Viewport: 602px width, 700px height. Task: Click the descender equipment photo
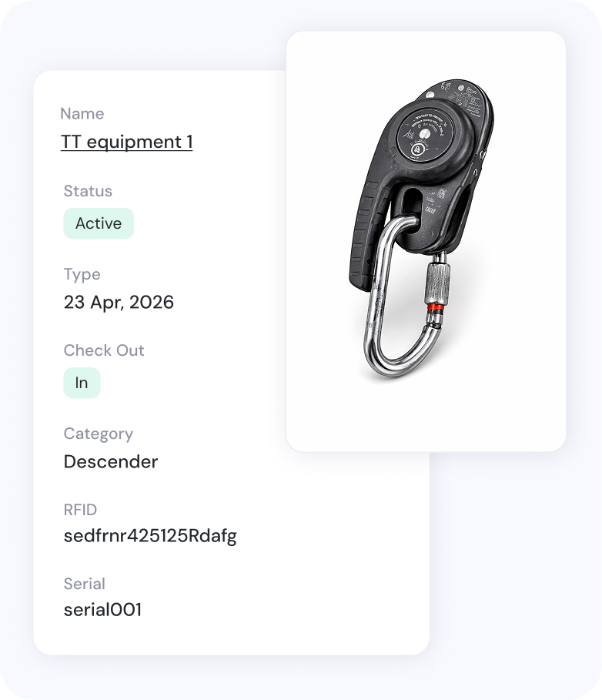click(x=421, y=230)
